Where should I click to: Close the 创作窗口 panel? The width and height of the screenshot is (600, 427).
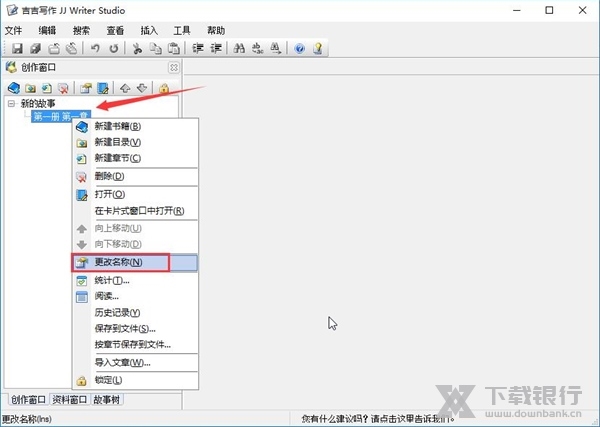(x=174, y=68)
